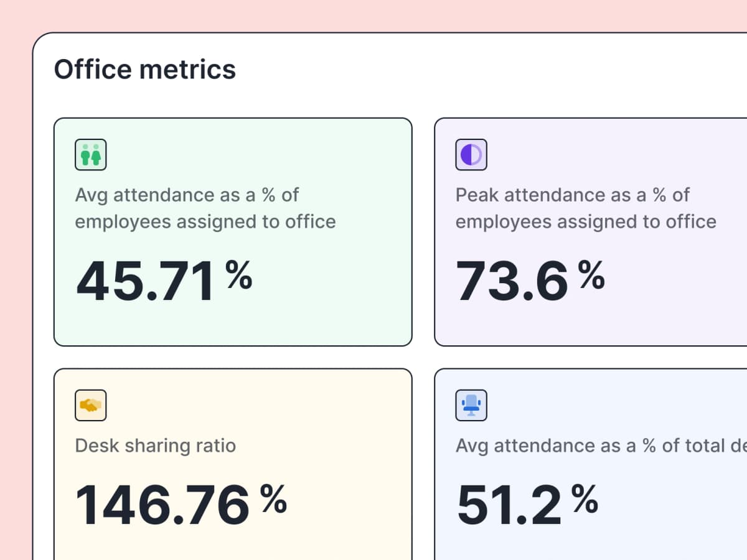The image size is (747, 560).
Task: Click the green people attendance icon
Action: coord(91,155)
